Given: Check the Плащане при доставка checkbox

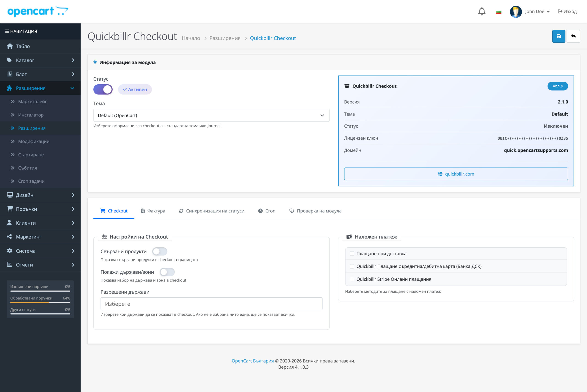Looking at the screenshot, I should (352, 254).
